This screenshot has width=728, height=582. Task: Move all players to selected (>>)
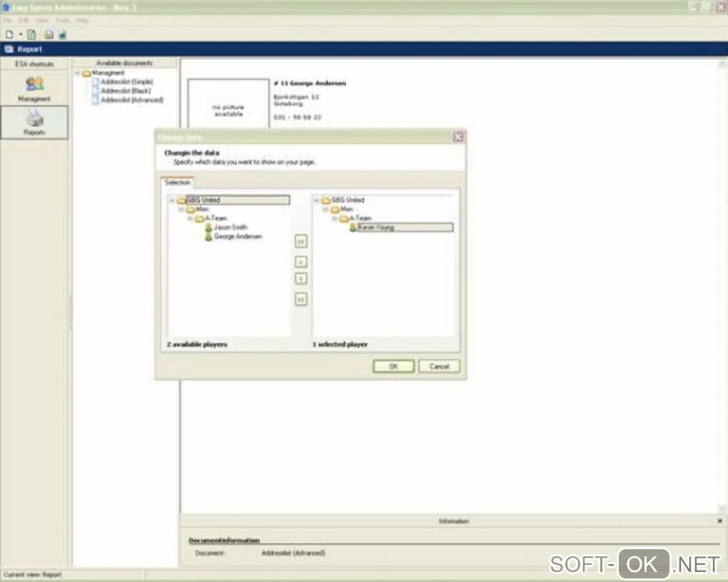pyautogui.click(x=301, y=241)
